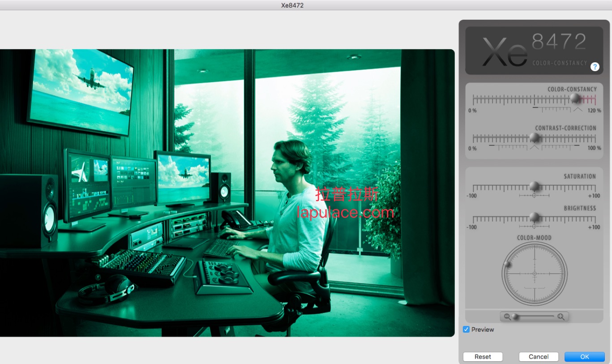The height and width of the screenshot is (364, 612).
Task: Click the crosshair marker below Saturation slider
Action: click(x=534, y=196)
